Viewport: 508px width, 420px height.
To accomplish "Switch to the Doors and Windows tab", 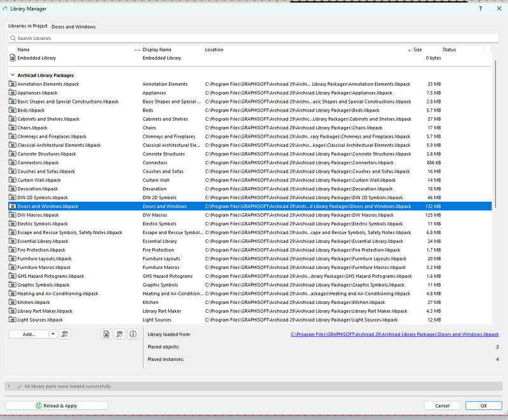I will point(74,27).
